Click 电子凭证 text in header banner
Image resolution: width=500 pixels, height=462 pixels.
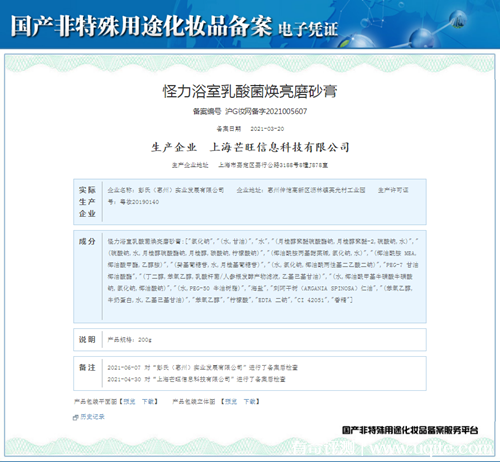coord(308,29)
